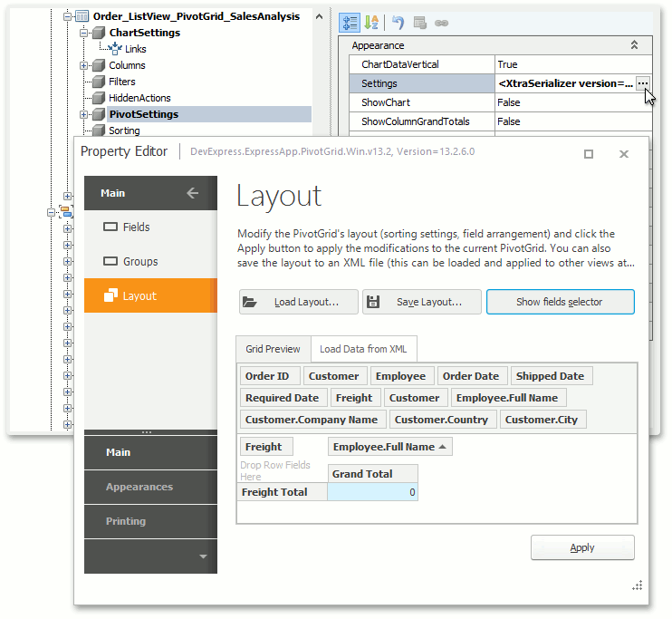Viewport: 672px width, 619px height.
Task: Click the chain link toolbar icon
Action: 441,23
